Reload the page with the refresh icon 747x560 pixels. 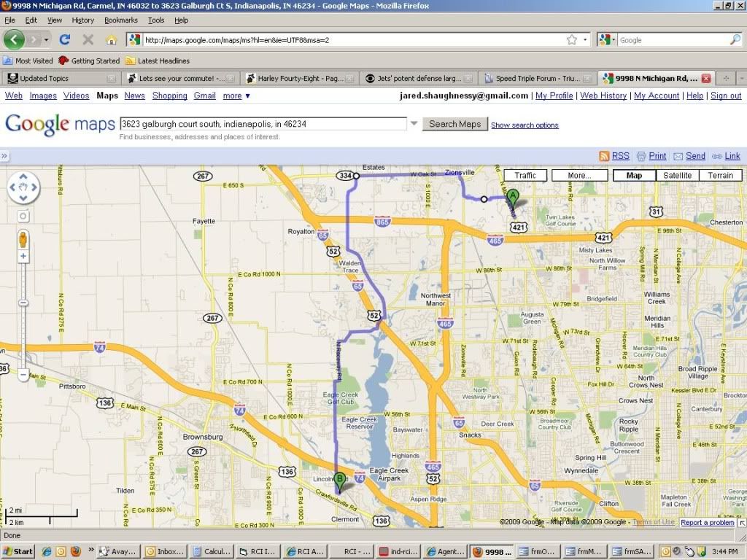(65, 39)
